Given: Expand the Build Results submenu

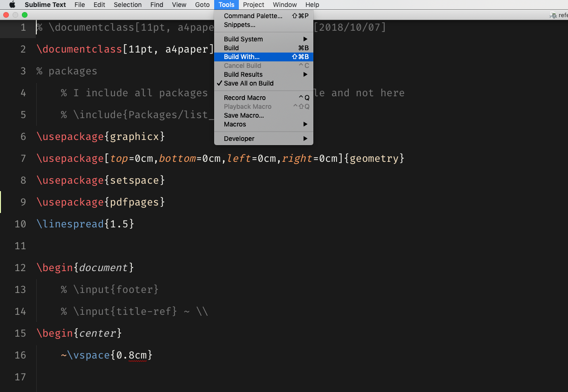Looking at the screenshot, I should (x=264, y=74).
